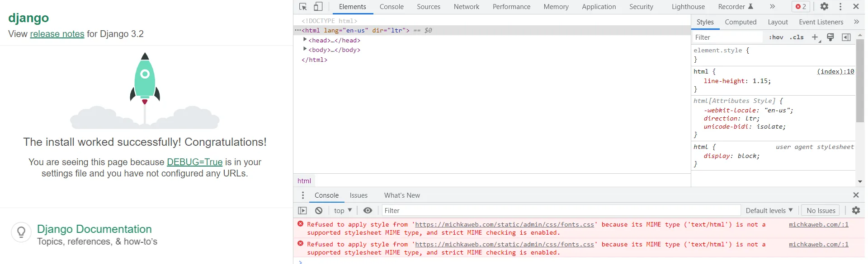Open the drawer three-dot menu
The width and height of the screenshot is (868, 264).
[x=303, y=195]
